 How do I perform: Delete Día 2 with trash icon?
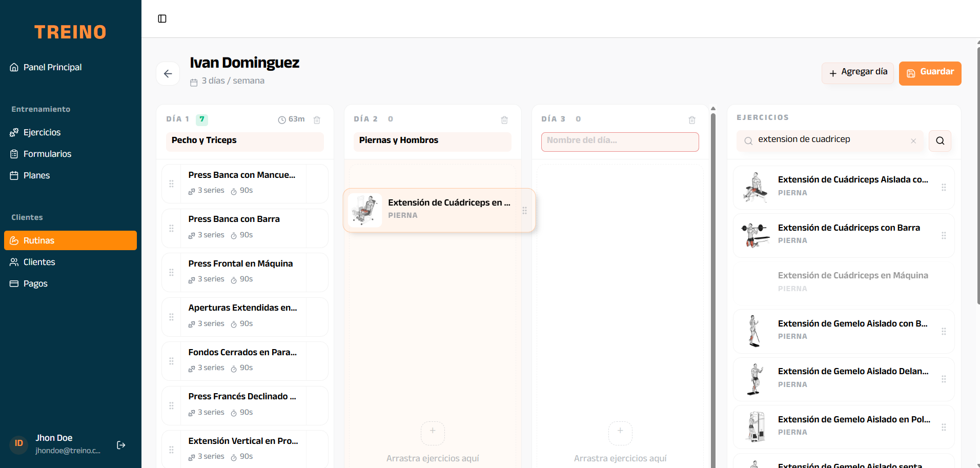504,120
